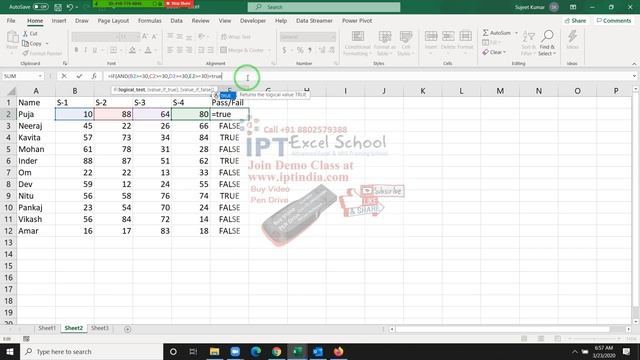Open the Name Box dropdown showing SUM

coord(40,76)
